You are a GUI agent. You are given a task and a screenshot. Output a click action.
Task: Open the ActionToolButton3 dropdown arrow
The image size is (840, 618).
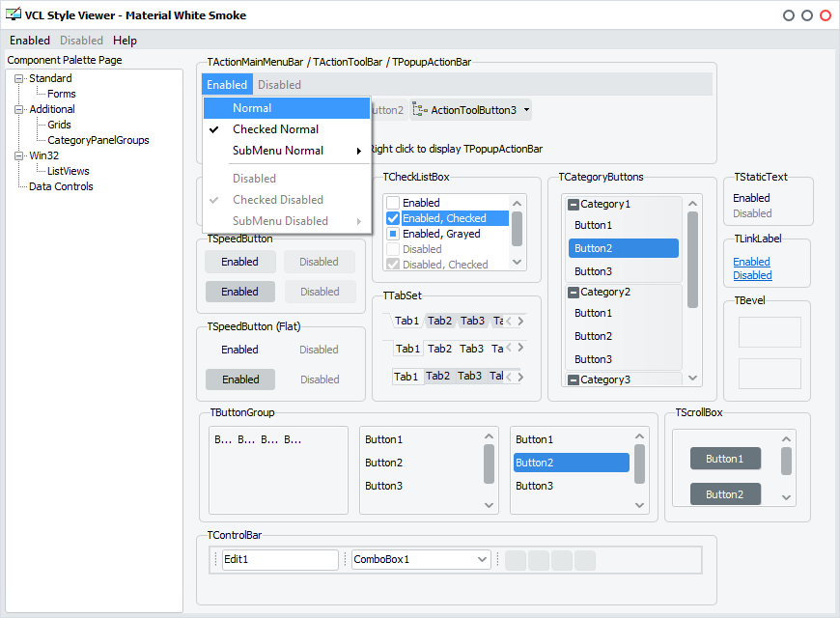[526, 110]
